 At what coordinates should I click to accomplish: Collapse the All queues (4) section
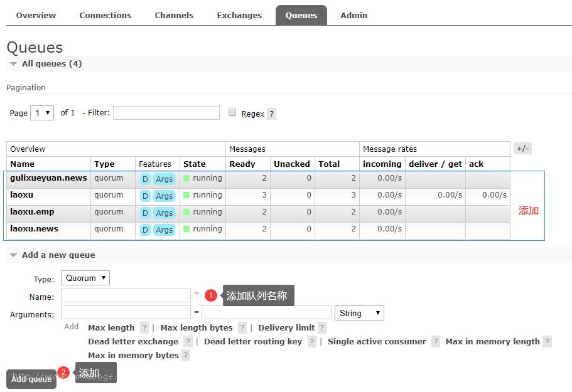51,64
